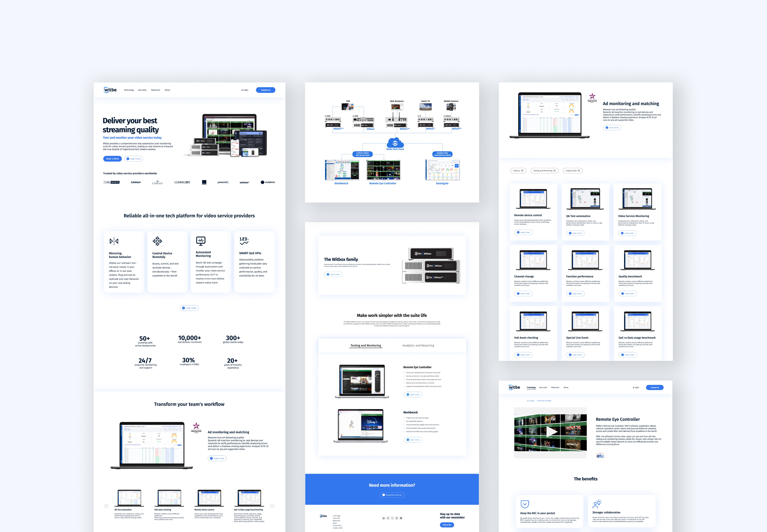Expand the Testing and Monitoring filter pill

click(544, 171)
